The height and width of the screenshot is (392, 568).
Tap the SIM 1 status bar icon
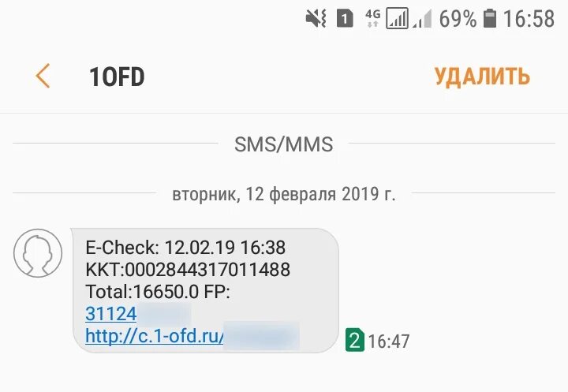pyautogui.click(x=345, y=18)
